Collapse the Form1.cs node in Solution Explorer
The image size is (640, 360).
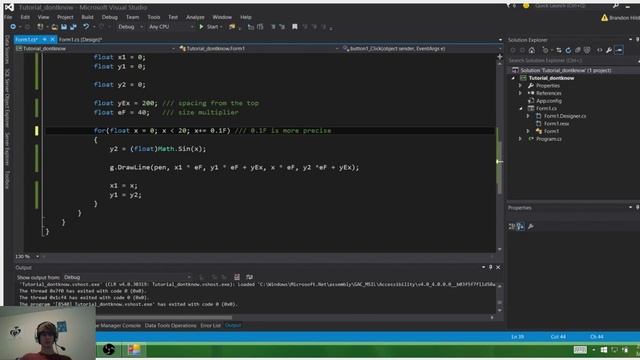coord(520,109)
